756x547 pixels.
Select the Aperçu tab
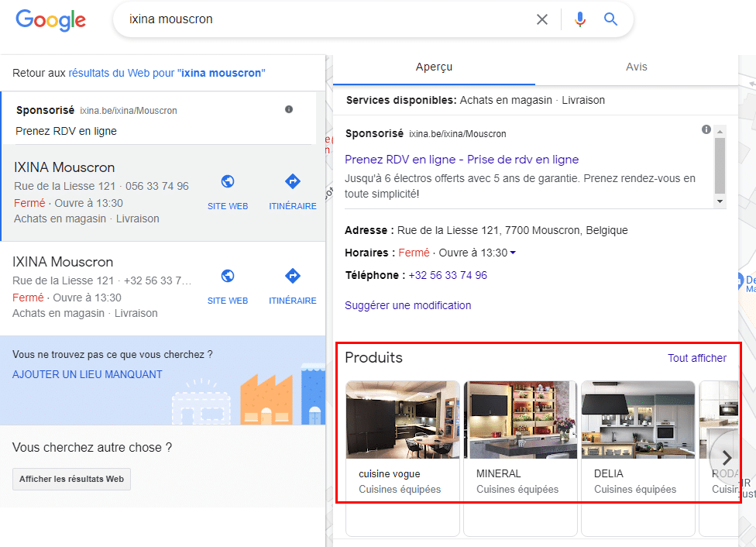[434, 67]
